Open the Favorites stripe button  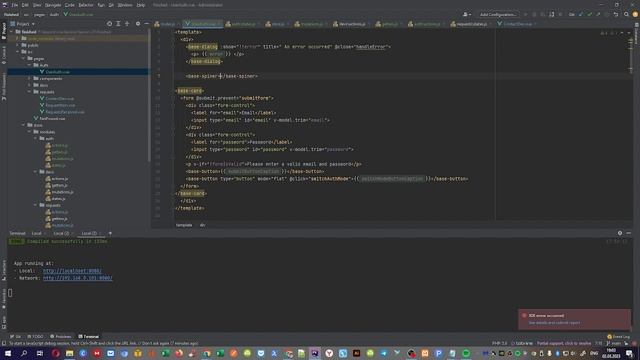(x=4, y=298)
